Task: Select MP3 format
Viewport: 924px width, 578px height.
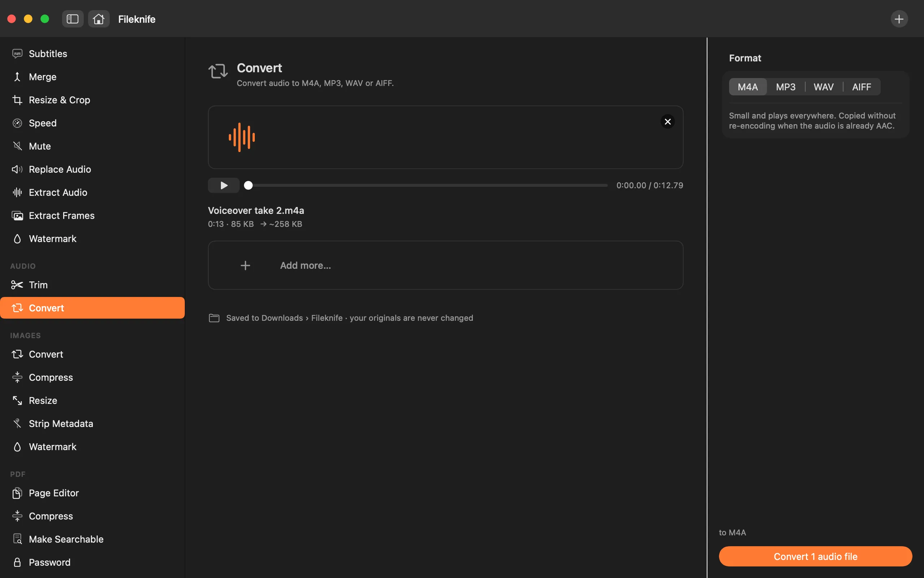Action: [x=785, y=87]
